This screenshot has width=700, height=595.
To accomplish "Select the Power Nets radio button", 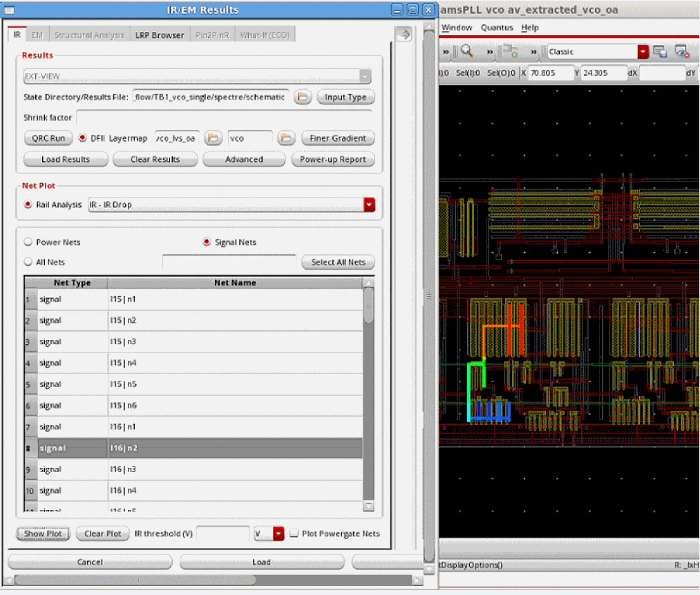I will tap(28, 243).
